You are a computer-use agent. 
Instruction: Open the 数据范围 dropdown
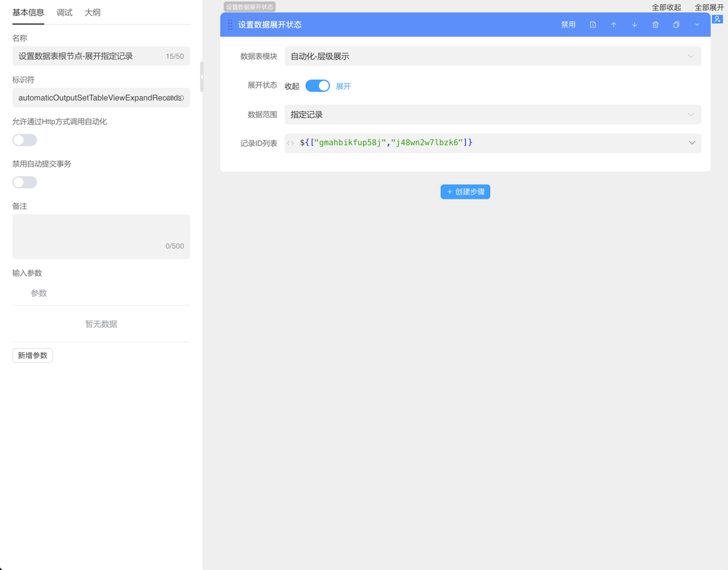tap(492, 115)
